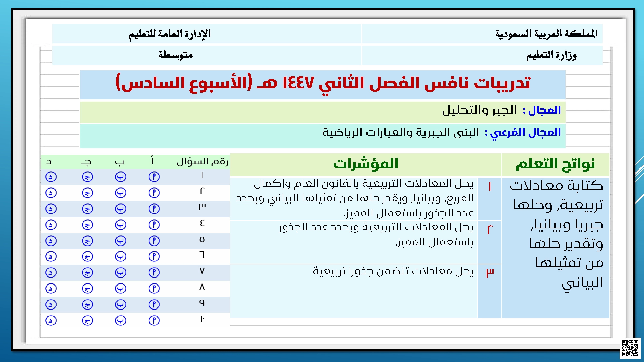Image resolution: width=644 pixels, height=362 pixels.
Task: Choose answer ب for question ٦
Action: [120, 257]
